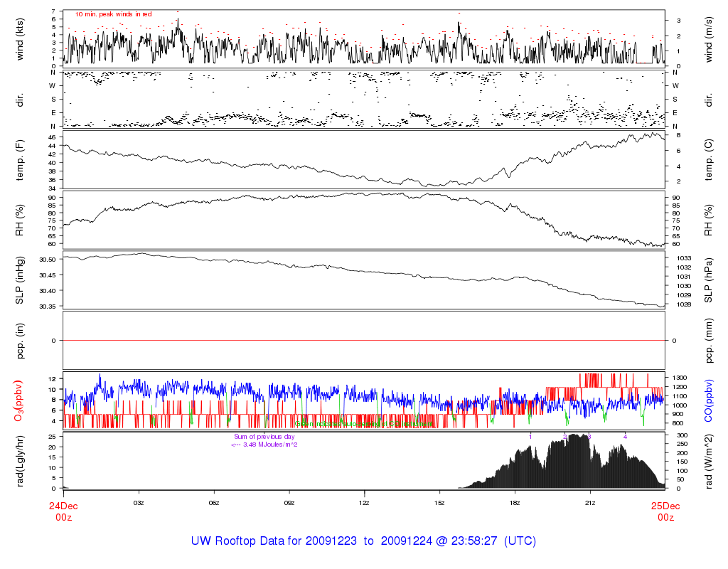The image size is (728, 569).
Task: Select the '800' CO tick value
Action: coord(678,424)
